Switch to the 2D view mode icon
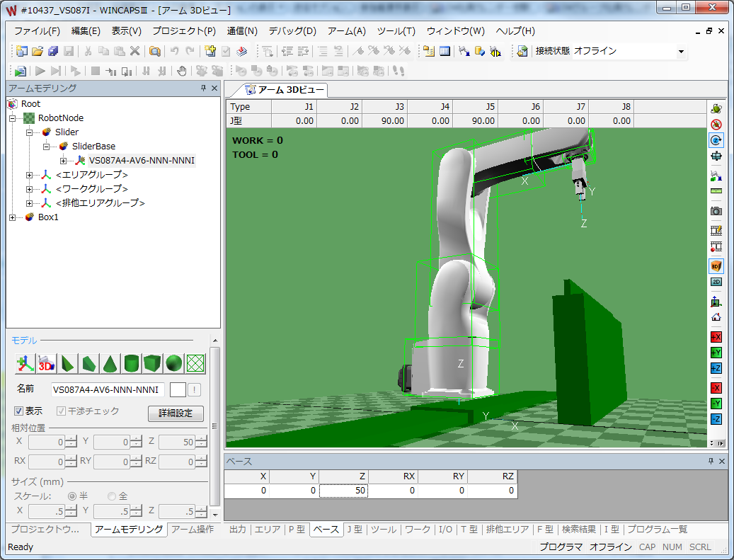 pos(716,282)
